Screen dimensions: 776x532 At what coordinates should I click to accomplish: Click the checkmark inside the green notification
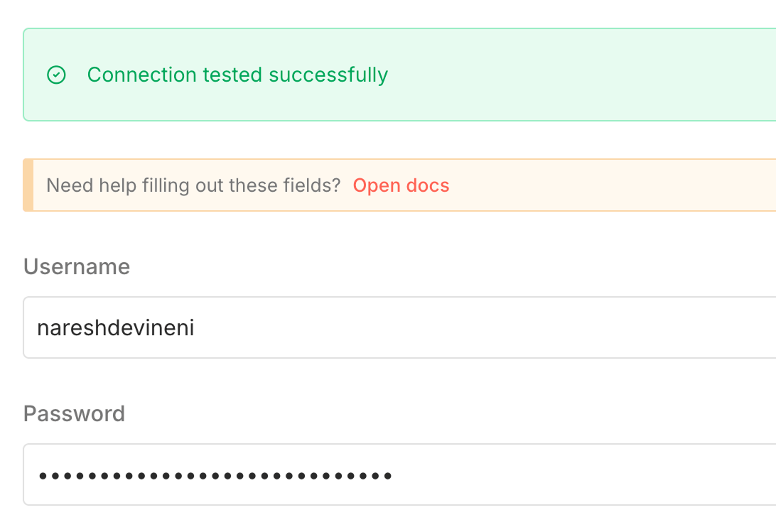(56, 75)
